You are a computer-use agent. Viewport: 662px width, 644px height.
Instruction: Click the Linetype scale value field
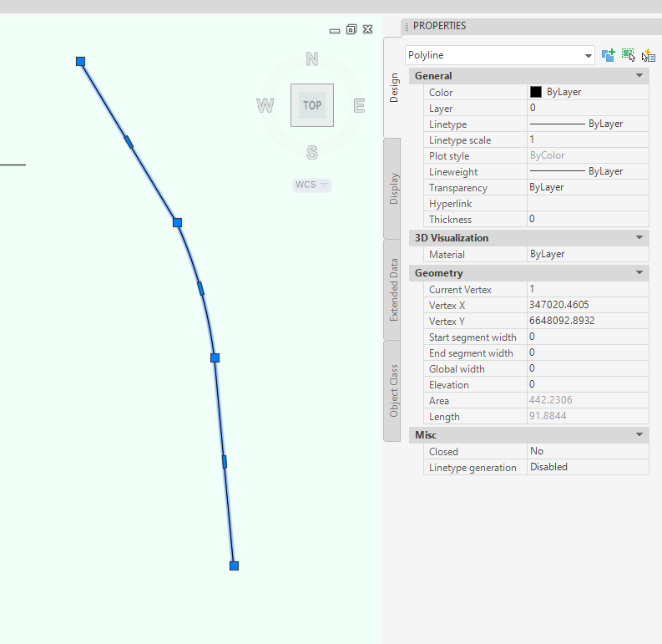tap(588, 139)
